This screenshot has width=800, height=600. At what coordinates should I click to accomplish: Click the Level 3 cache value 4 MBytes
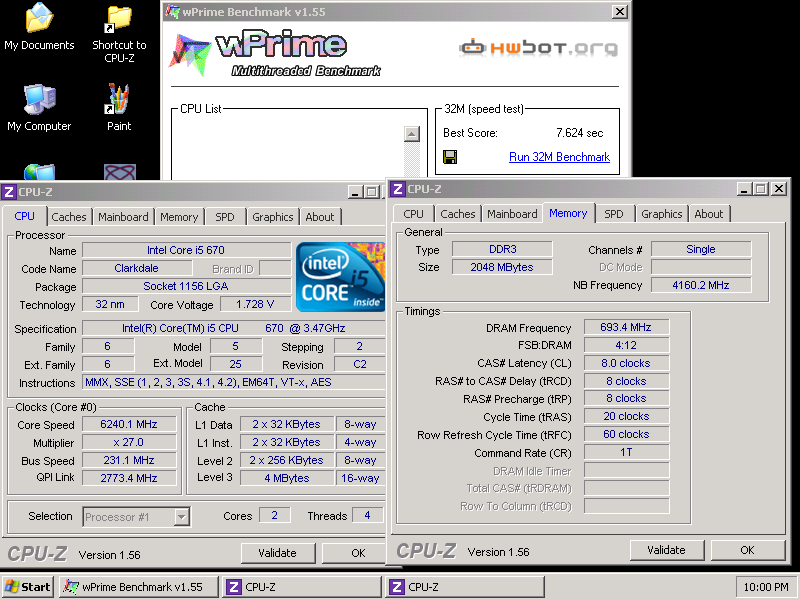coord(287,478)
